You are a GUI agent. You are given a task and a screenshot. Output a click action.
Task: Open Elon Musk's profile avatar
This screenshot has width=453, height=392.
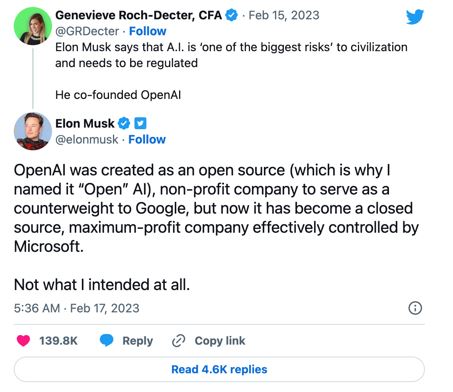[33, 131]
